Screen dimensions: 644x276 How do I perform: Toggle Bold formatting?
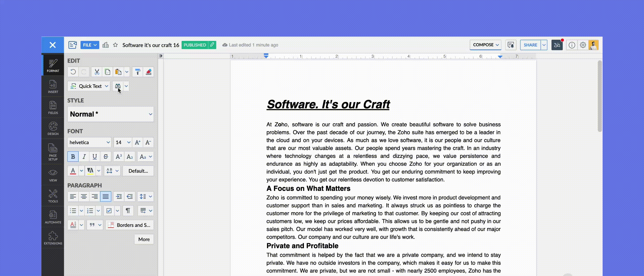(x=73, y=157)
